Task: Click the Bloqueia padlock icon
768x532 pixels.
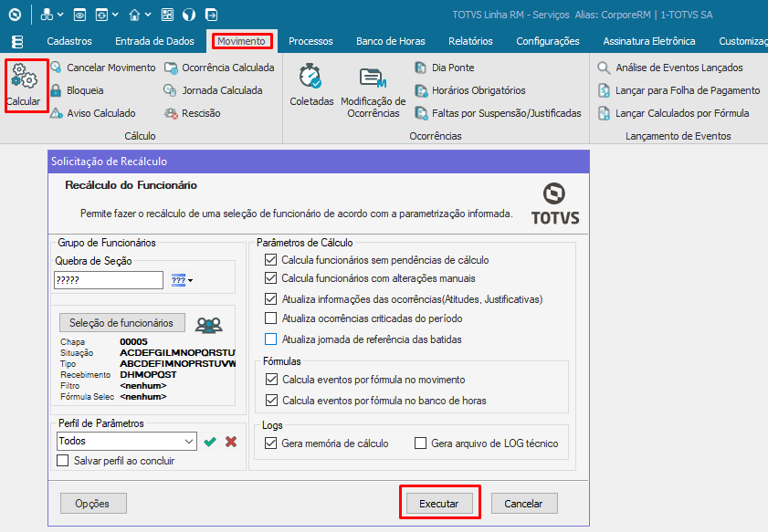Action: tap(57, 90)
